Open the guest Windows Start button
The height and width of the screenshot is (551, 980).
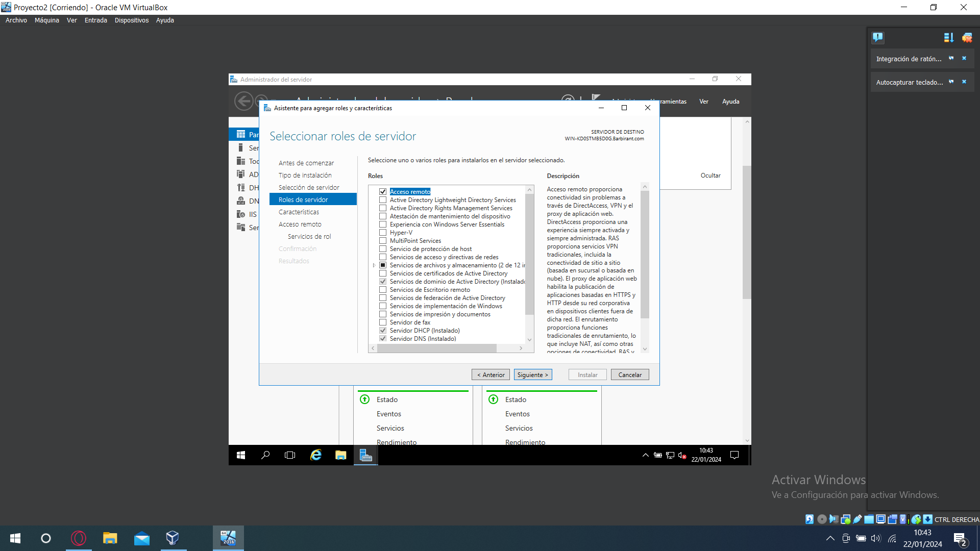click(241, 455)
